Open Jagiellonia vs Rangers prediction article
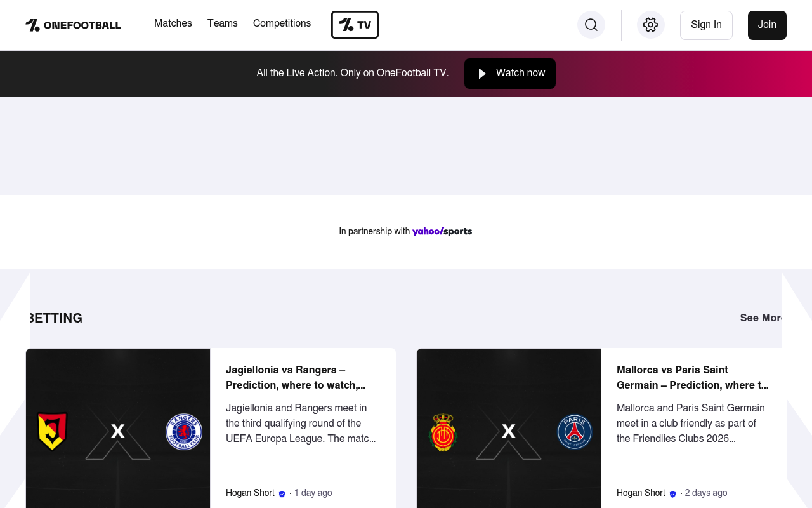 pyautogui.click(x=296, y=378)
